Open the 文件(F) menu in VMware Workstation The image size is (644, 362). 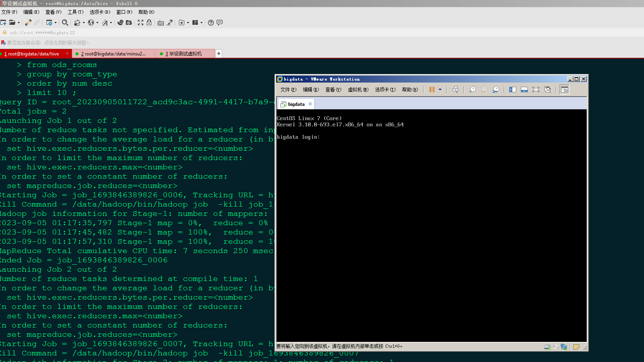288,90
